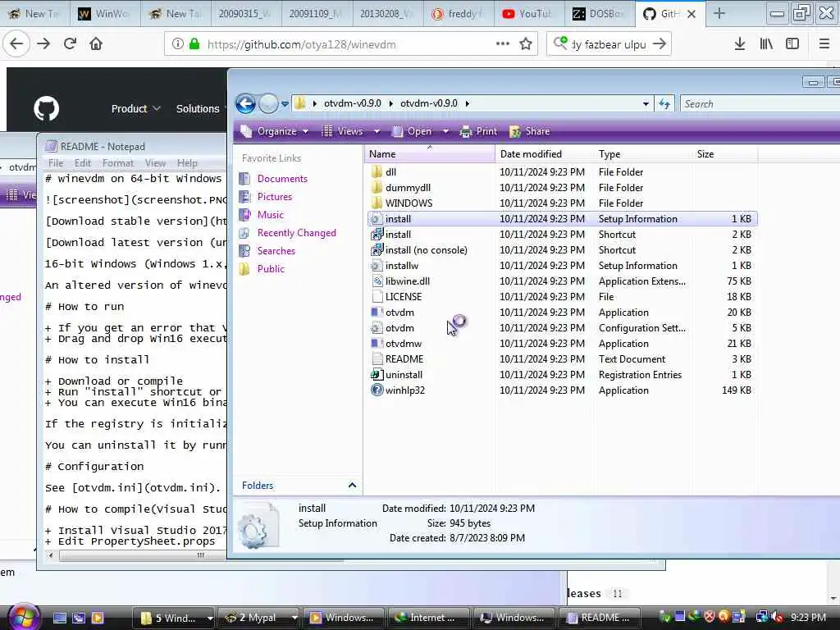
Task: Open Notepad Edit menu
Action: pos(83,163)
